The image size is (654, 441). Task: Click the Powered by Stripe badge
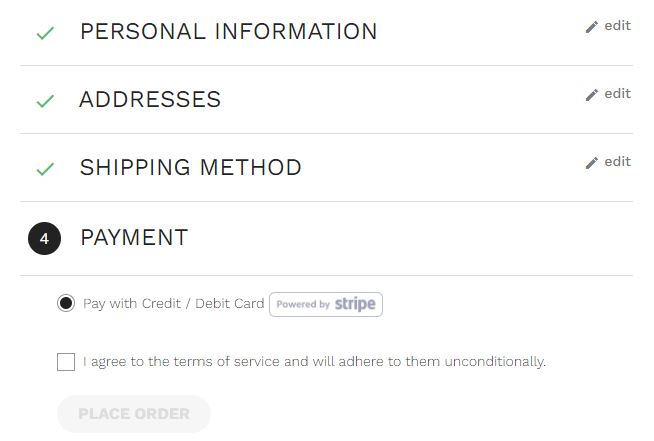point(325,304)
